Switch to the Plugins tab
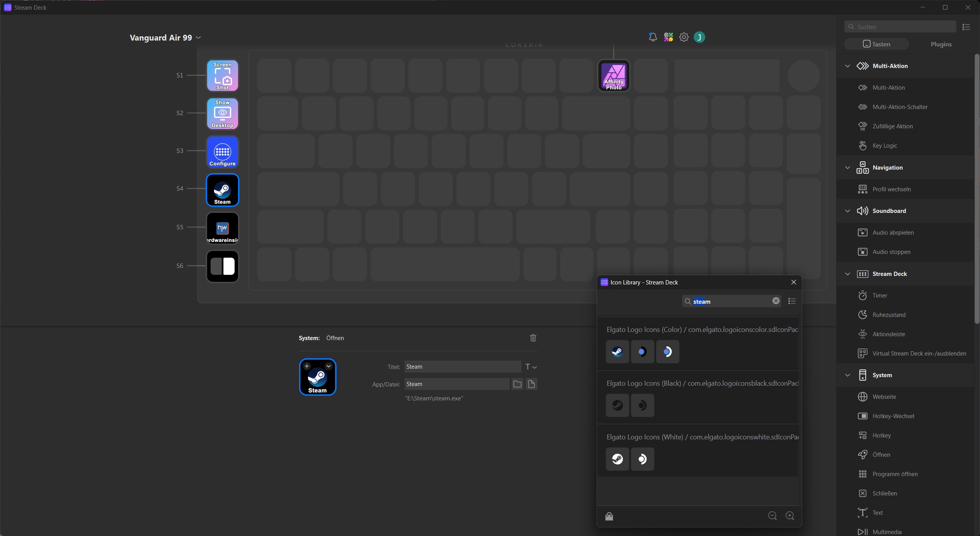 [x=941, y=44]
